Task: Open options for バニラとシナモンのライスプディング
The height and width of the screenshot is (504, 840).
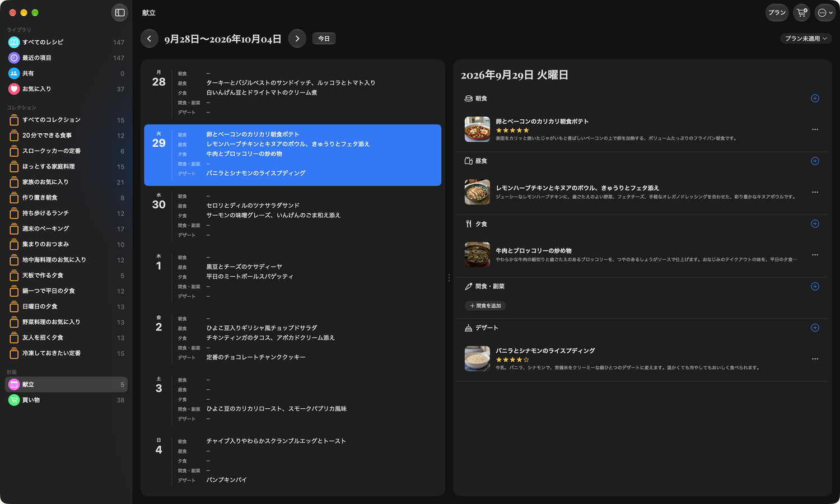Action: (815, 359)
